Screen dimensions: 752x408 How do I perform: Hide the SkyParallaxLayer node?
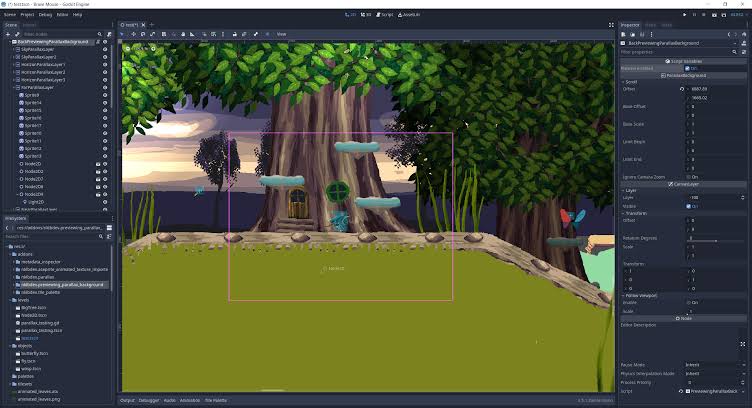tap(105, 49)
